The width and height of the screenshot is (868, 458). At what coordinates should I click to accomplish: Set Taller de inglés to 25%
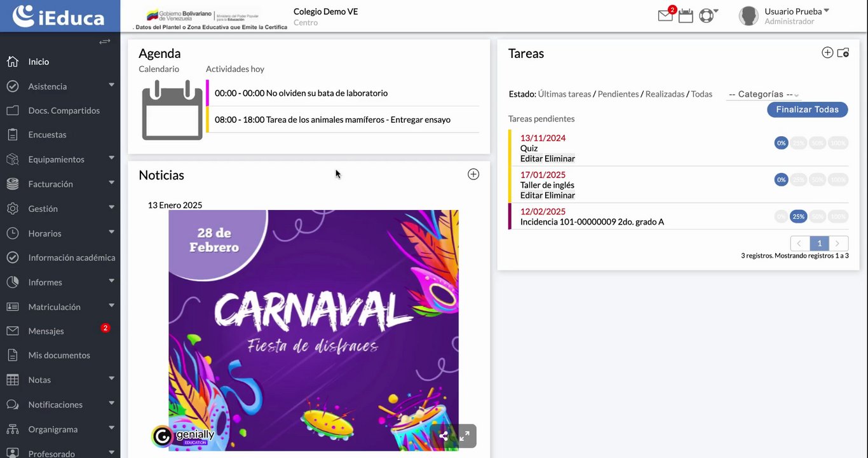click(x=799, y=180)
